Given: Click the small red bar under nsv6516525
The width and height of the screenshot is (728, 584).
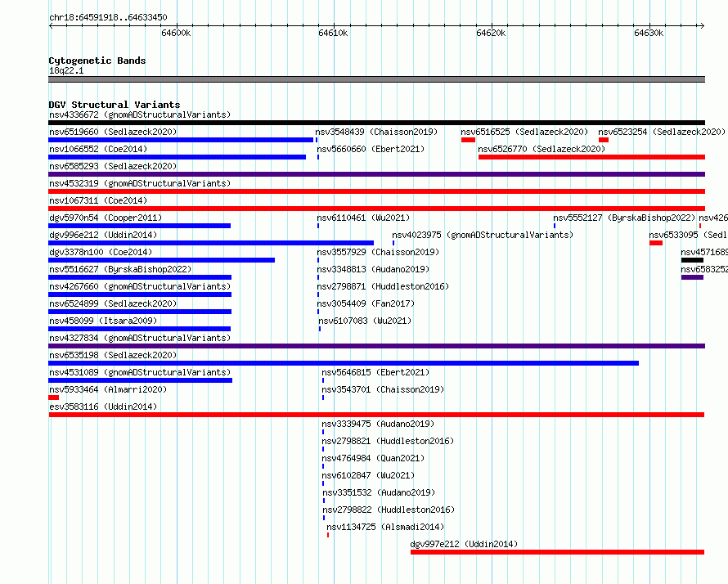Looking at the screenshot, I should point(468,140).
